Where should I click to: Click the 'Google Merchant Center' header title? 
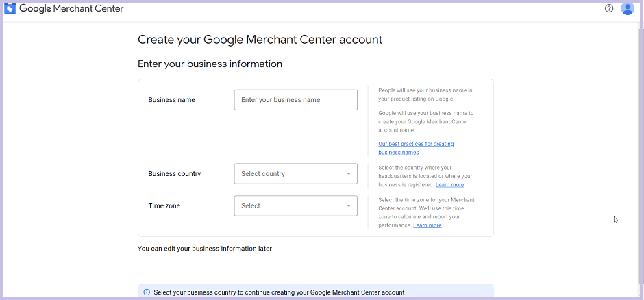(x=71, y=8)
